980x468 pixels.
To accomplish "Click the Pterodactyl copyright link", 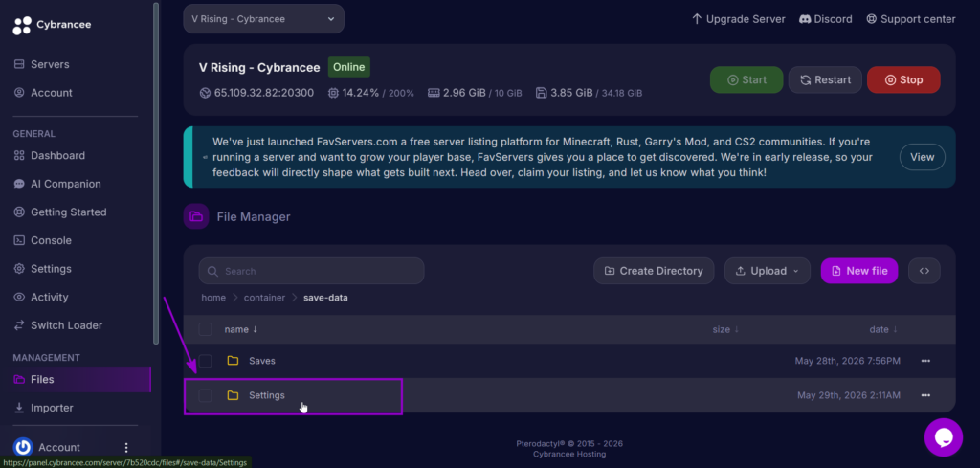I will [x=569, y=444].
